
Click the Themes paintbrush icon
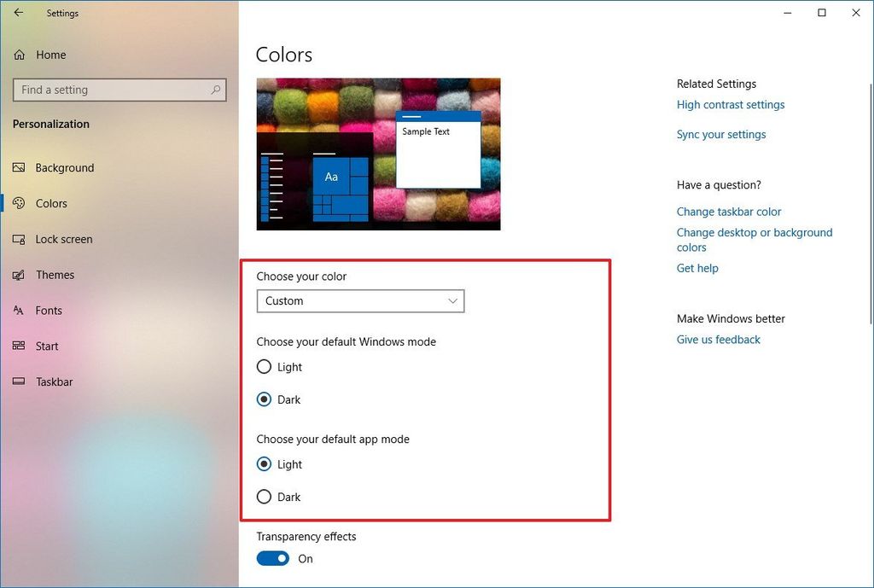(x=20, y=275)
